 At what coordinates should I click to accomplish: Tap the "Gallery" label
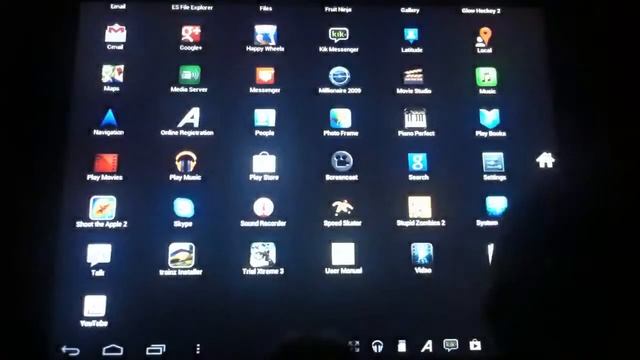tap(410, 10)
